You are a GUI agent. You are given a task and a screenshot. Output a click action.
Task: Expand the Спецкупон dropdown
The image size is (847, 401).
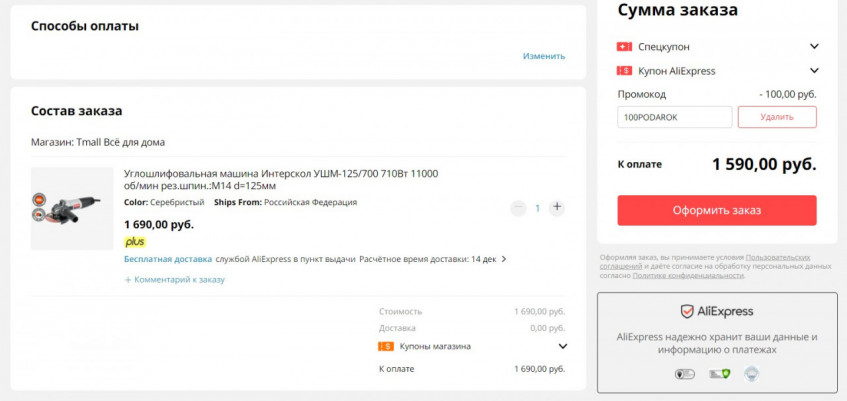coord(814,47)
